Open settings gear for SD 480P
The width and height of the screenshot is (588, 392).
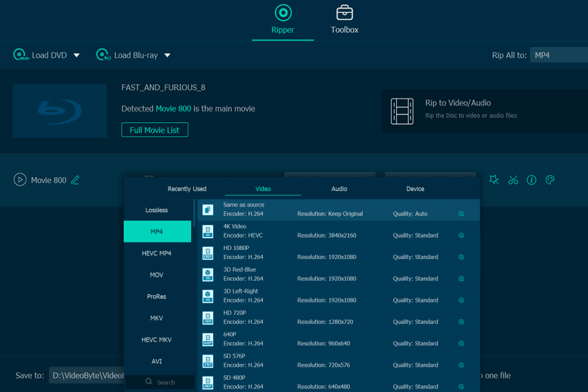(x=461, y=386)
